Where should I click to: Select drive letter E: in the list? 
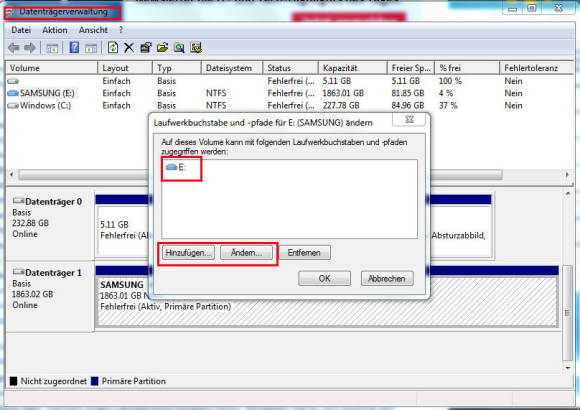point(176,167)
